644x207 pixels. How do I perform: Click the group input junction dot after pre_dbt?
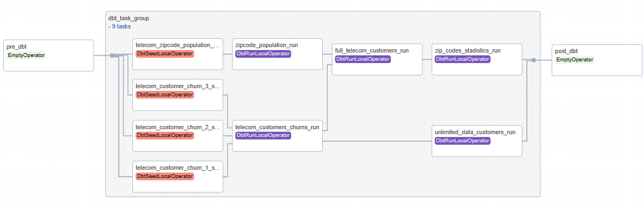(x=112, y=55)
